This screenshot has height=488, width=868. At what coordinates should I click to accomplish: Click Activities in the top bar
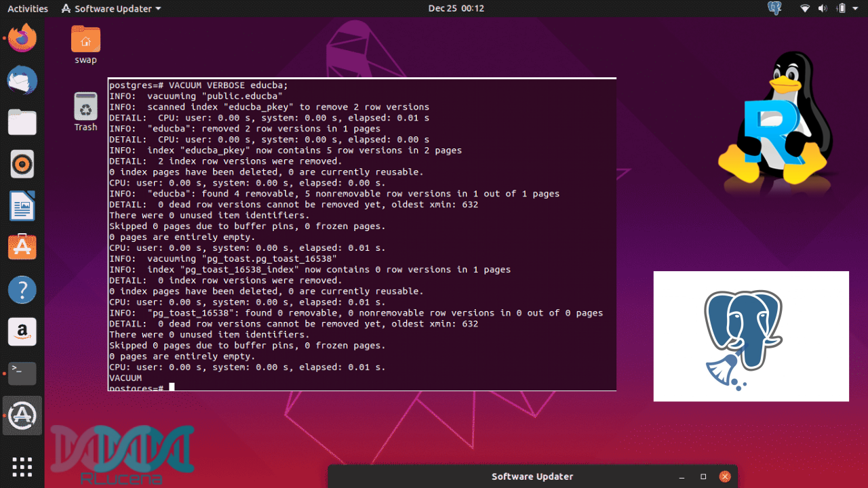pos(28,8)
